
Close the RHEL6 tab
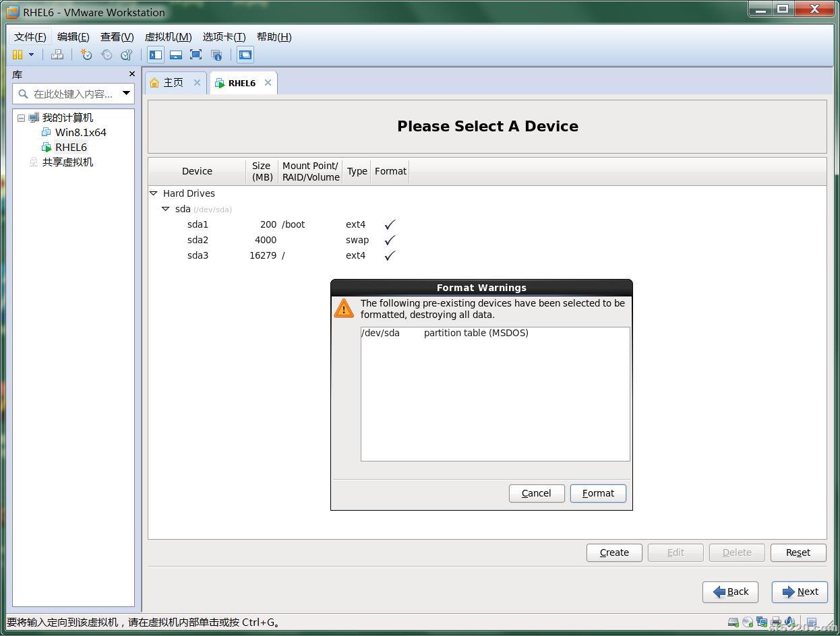pos(268,82)
